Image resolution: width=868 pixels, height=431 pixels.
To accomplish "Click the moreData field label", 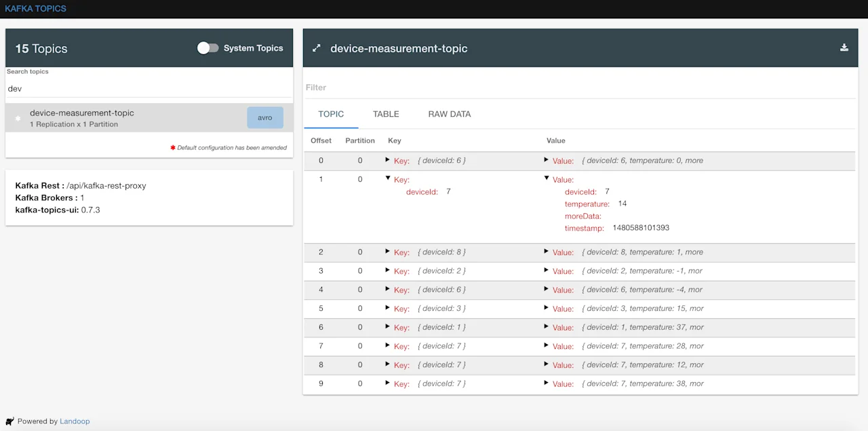I will coord(583,216).
